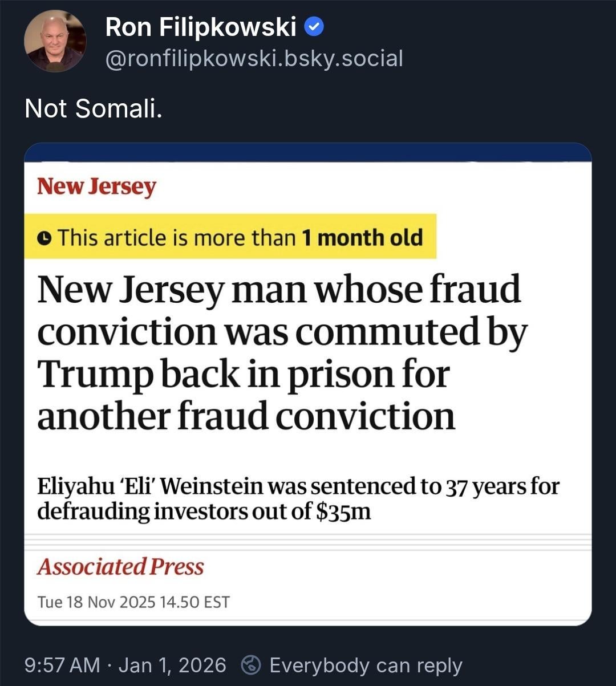Open Ron Filipkowski's profile avatar
The image size is (616, 686).
[x=55, y=41]
